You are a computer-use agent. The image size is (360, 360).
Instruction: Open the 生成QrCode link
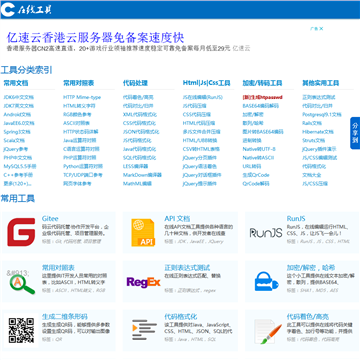tap(256, 175)
